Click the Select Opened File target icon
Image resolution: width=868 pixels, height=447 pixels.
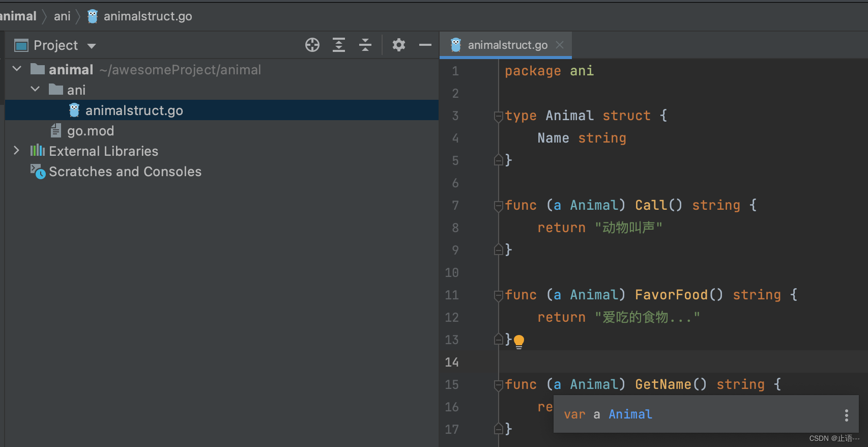point(312,45)
